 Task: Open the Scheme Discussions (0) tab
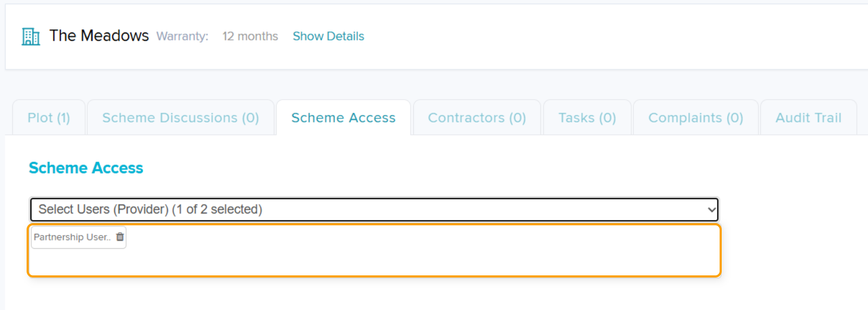click(x=181, y=118)
